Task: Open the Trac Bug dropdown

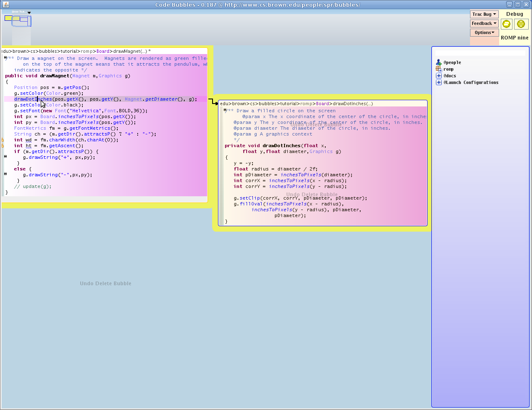Action: (x=484, y=14)
